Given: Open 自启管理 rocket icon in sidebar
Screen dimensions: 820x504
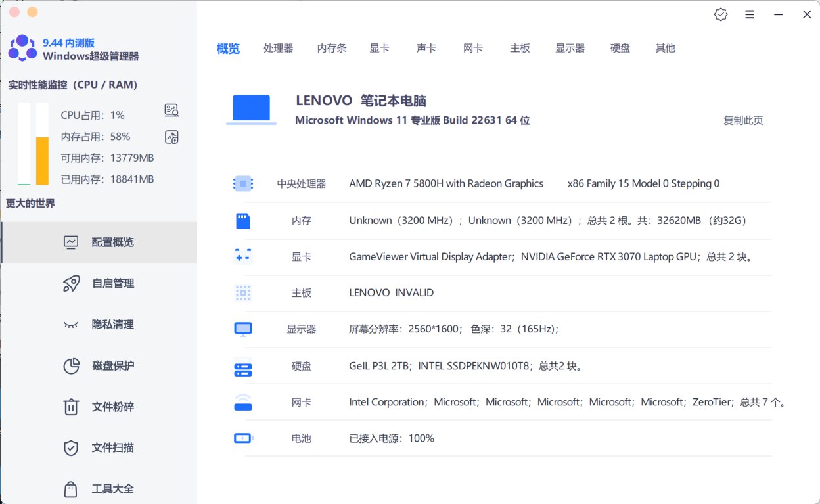Looking at the screenshot, I should pyautogui.click(x=71, y=283).
